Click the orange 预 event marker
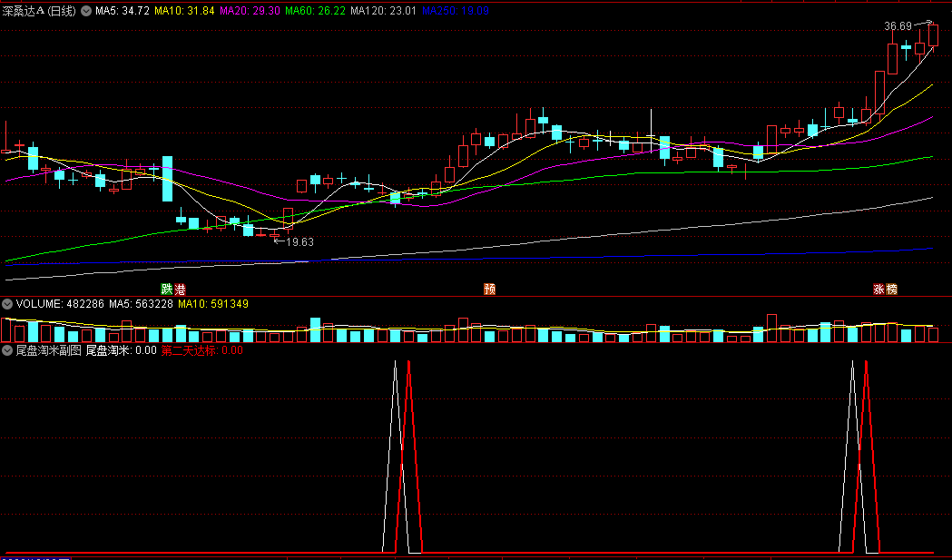Image resolution: width=952 pixels, height=560 pixels. [x=489, y=290]
